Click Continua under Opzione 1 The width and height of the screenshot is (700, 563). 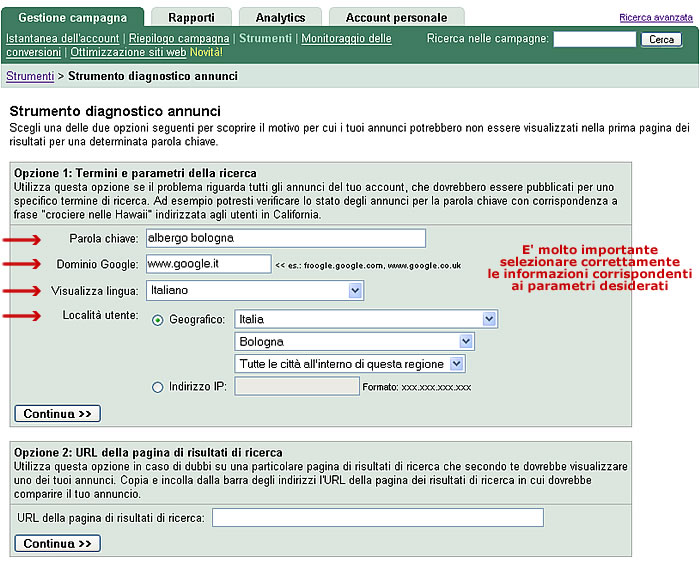(x=58, y=413)
